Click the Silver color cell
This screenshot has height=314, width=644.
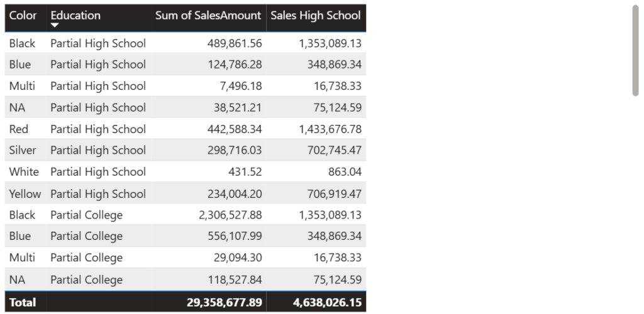tap(23, 151)
